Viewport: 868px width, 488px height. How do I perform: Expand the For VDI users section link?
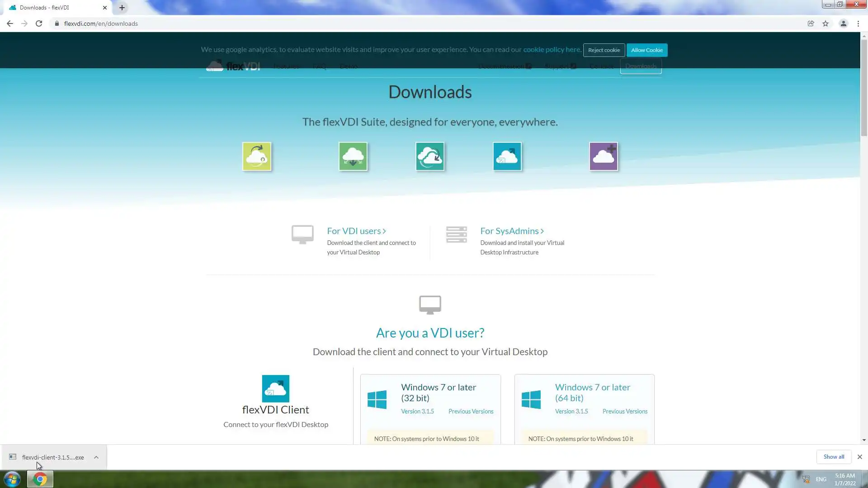(356, 231)
